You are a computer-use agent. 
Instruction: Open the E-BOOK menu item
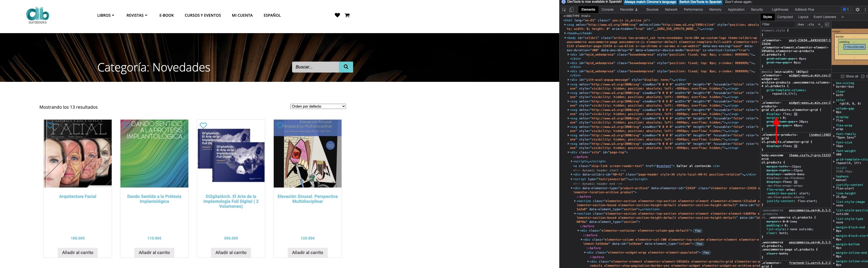point(166,15)
